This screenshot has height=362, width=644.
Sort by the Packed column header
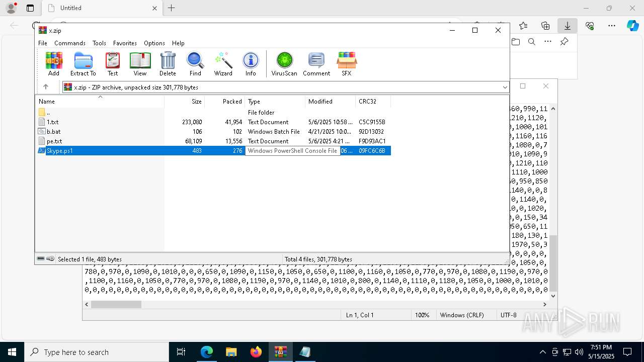pos(224,102)
